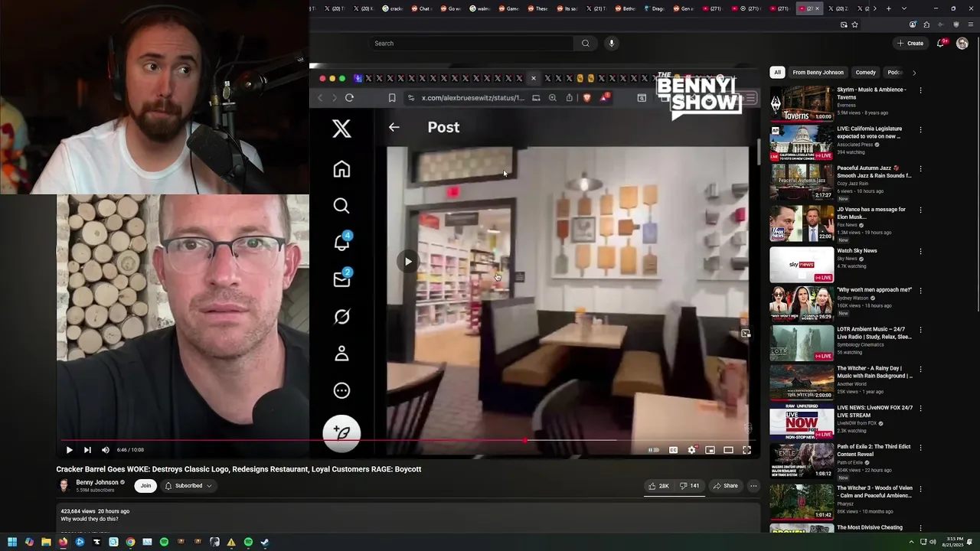
Task: Enable theater mode view
Action: tap(728, 450)
